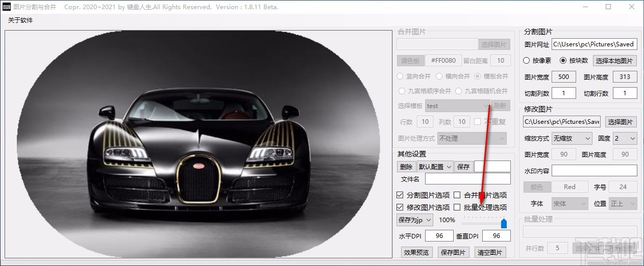Image resolution: width=644 pixels, height=266 pixels.
Task: Click the 垂直DPI input field
Action: (497, 235)
